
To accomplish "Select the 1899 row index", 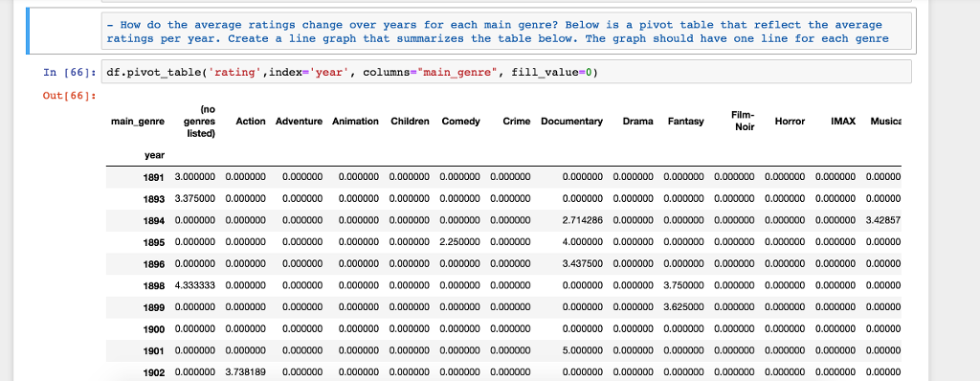I will (x=154, y=308).
